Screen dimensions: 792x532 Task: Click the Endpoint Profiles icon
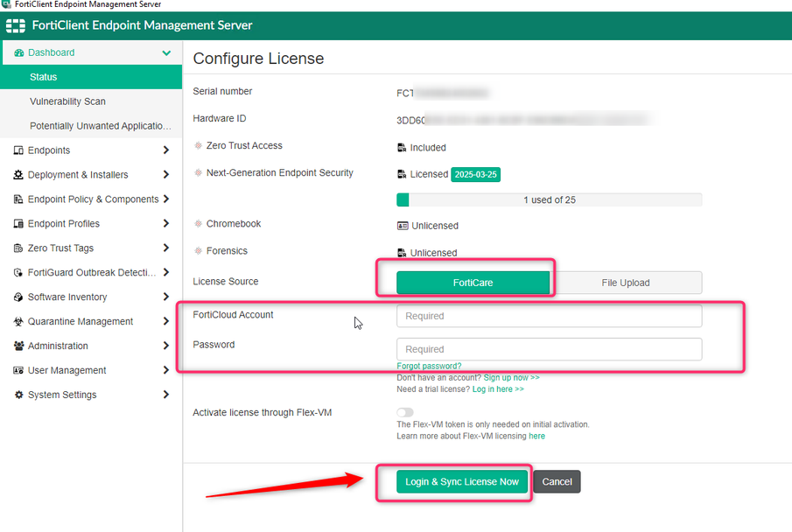pos(18,223)
